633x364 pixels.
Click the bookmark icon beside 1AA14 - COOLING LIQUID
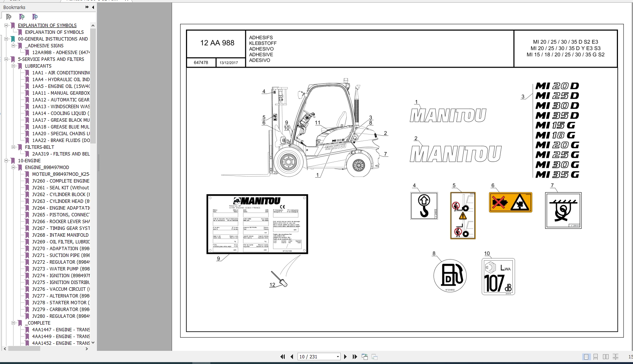(x=27, y=113)
